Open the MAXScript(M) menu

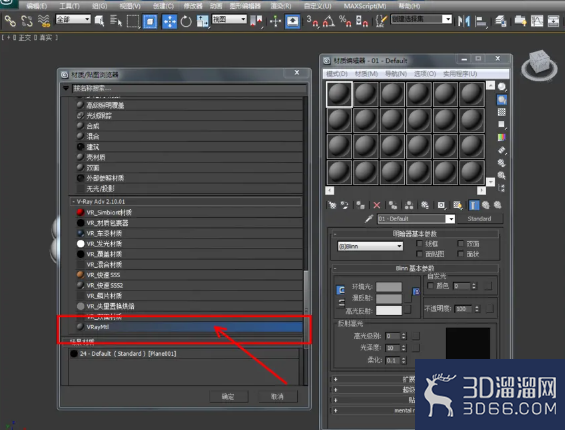pos(365,6)
